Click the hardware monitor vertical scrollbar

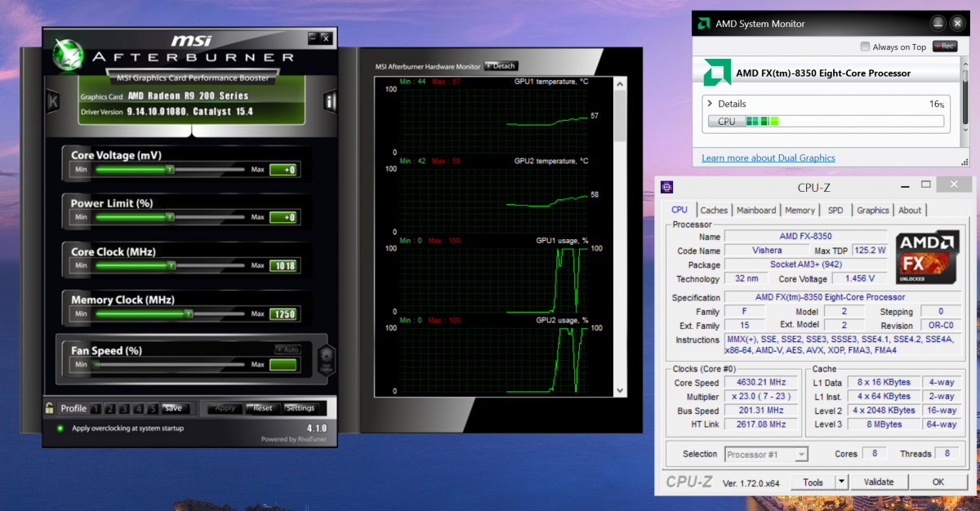pos(621,237)
